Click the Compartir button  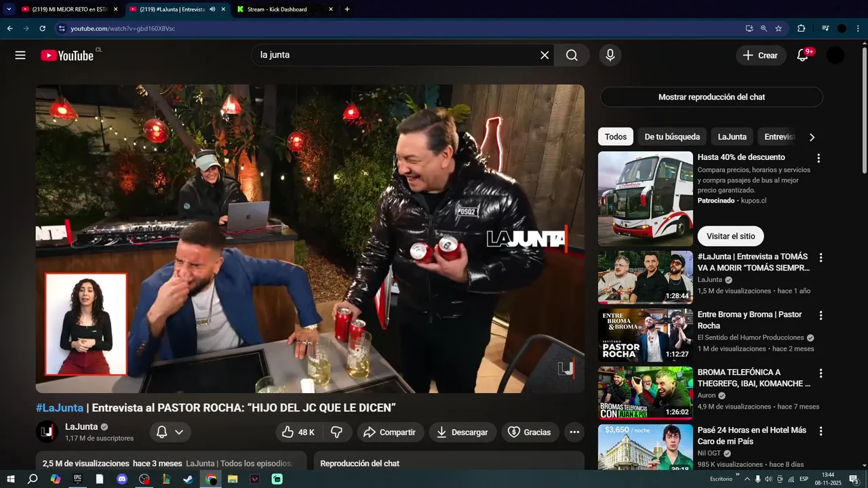391,432
